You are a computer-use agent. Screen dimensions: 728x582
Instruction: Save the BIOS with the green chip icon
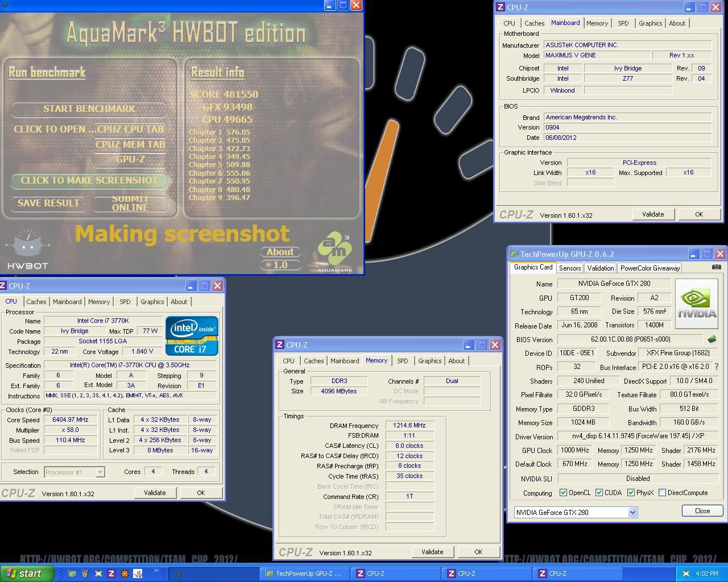coord(712,339)
